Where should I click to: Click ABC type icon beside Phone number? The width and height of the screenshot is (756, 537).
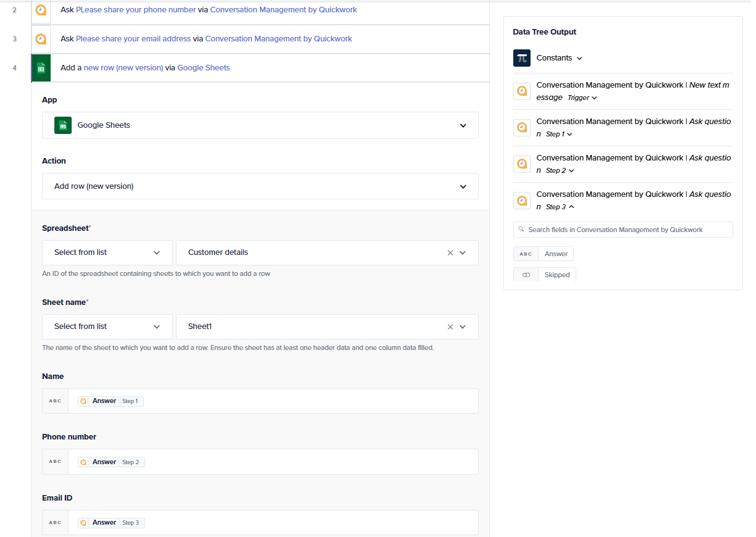55,462
